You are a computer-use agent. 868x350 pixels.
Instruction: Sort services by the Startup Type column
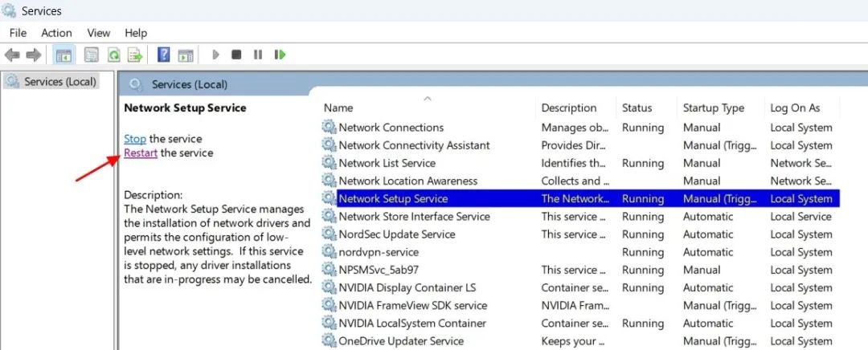(x=713, y=108)
